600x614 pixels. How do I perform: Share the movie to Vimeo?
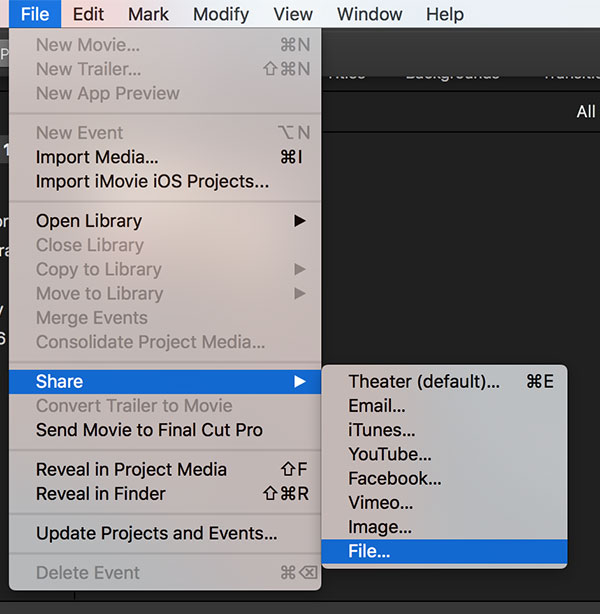coord(380,502)
